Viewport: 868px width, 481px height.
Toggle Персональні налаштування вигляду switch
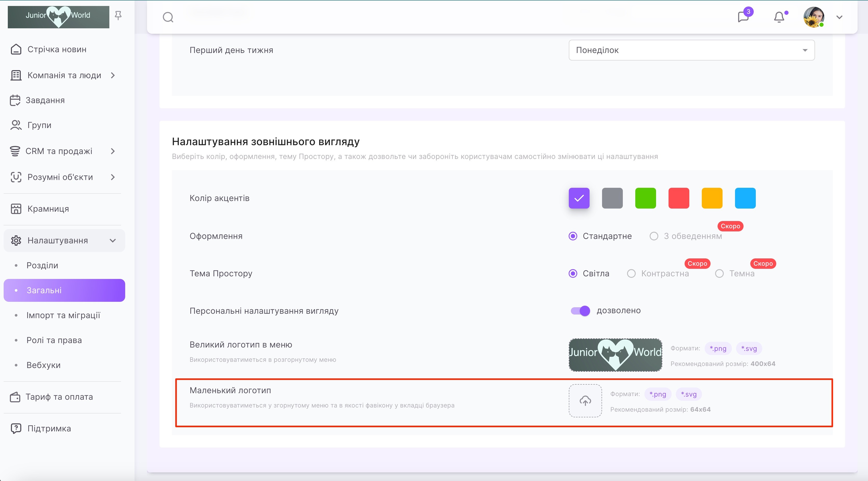(580, 311)
